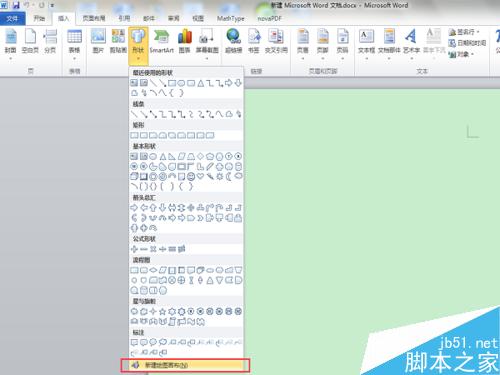Viewport: 500px width, 375px height.
Task: Open the 页眉 (Header) dropdown
Action: [303, 45]
